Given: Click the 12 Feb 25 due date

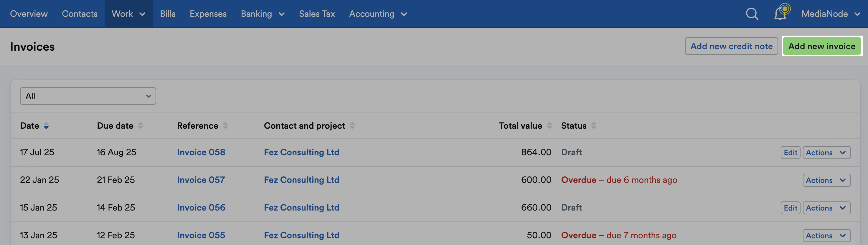Looking at the screenshot, I should click(x=116, y=235).
